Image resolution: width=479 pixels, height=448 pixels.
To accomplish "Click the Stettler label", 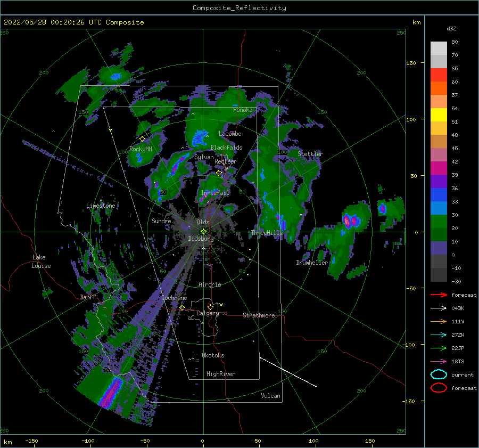I will (x=310, y=154).
